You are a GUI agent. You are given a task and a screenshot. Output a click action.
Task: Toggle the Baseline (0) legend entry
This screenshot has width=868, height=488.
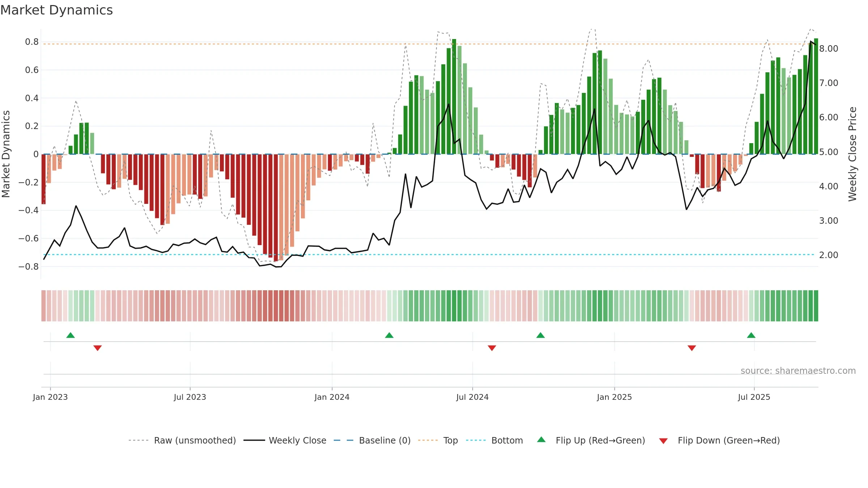coord(372,440)
